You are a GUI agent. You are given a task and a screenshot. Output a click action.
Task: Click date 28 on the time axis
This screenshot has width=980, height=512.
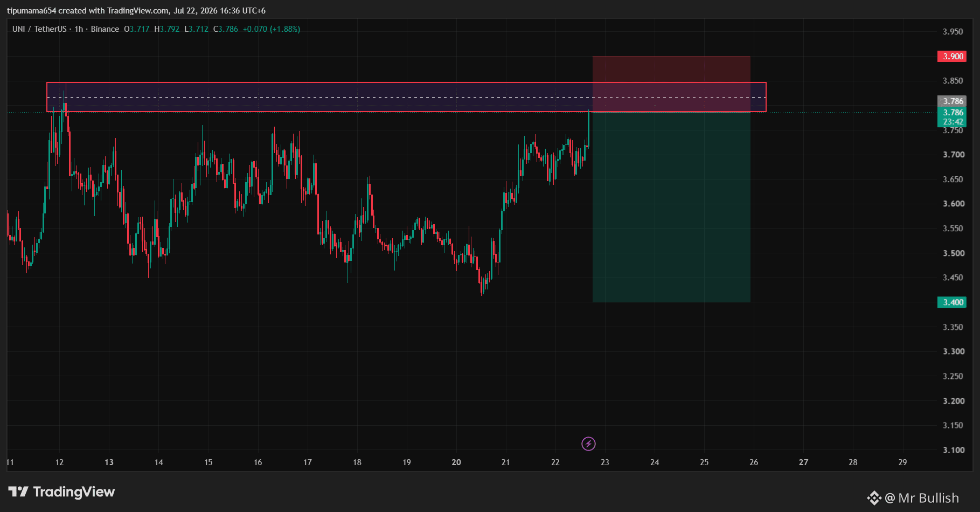click(853, 462)
